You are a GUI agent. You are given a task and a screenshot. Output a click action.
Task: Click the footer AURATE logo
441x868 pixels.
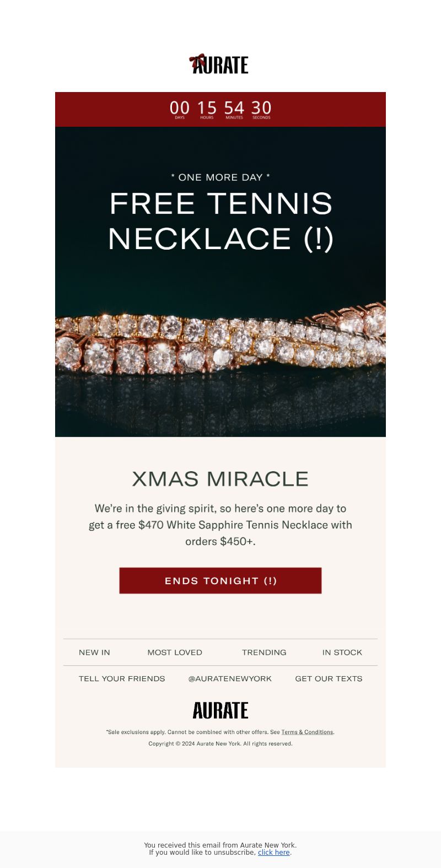(x=220, y=710)
